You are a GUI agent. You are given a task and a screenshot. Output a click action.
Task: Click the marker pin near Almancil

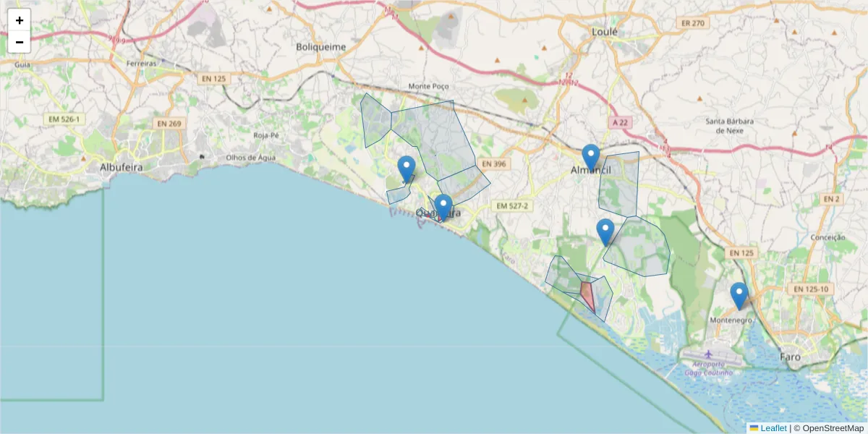click(590, 155)
